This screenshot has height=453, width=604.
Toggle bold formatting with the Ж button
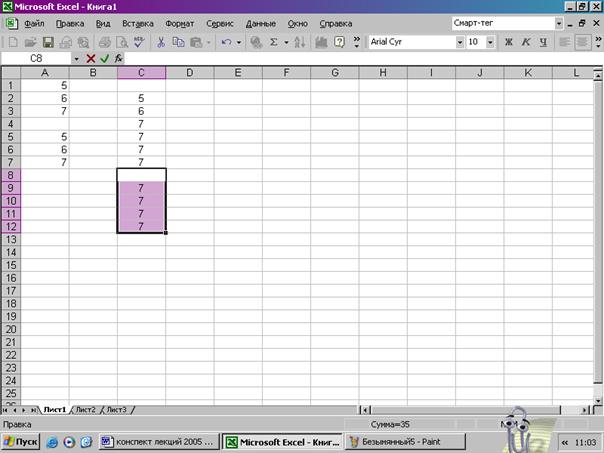click(508, 42)
